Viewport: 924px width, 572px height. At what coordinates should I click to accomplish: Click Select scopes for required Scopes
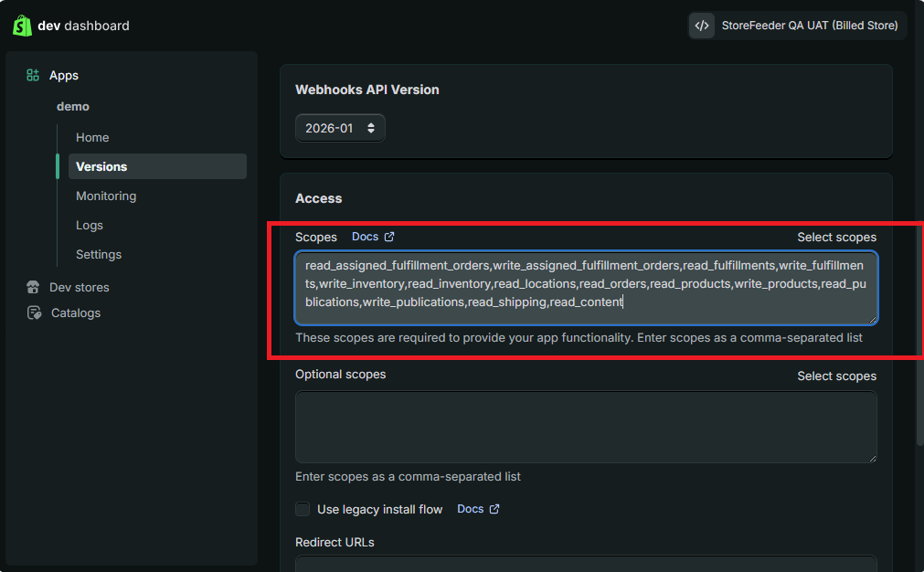(835, 237)
